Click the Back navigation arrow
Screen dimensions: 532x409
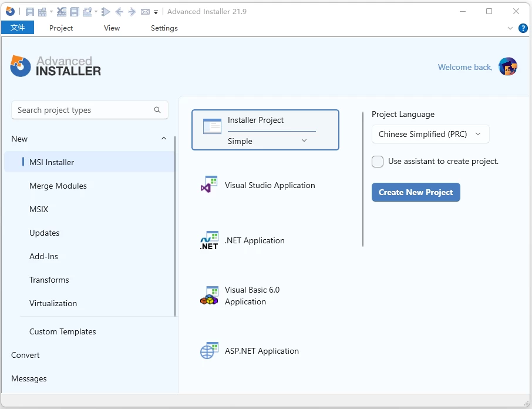(x=119, y=12)
